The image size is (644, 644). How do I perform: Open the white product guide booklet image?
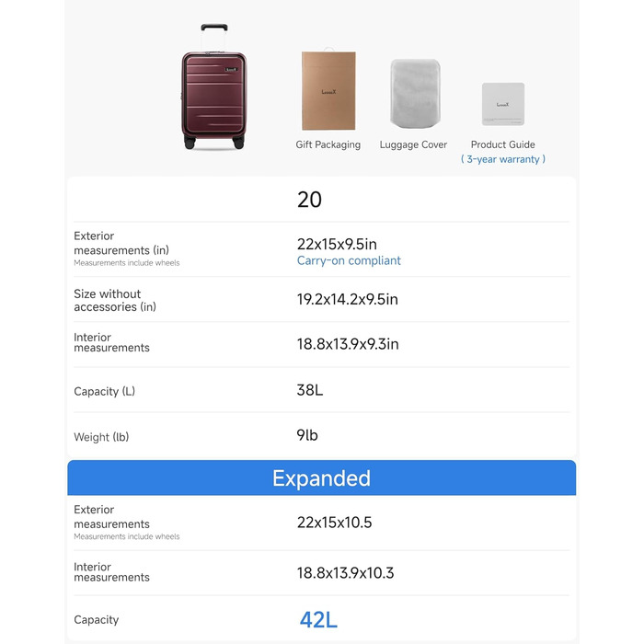[503, 104]
